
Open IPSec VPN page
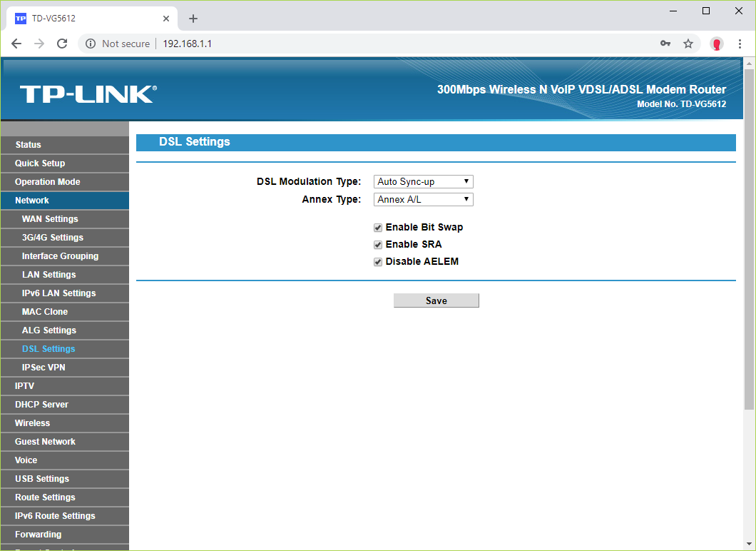click(x=65, y=368)
